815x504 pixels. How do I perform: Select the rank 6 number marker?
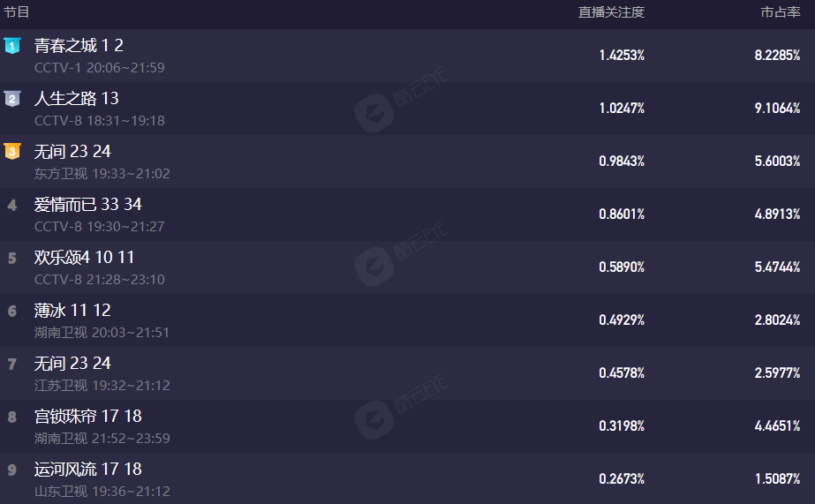(12, 312)
